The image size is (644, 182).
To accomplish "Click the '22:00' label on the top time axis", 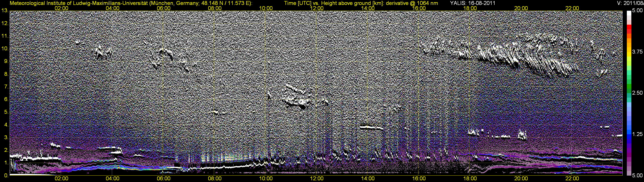I will point(572,8).
